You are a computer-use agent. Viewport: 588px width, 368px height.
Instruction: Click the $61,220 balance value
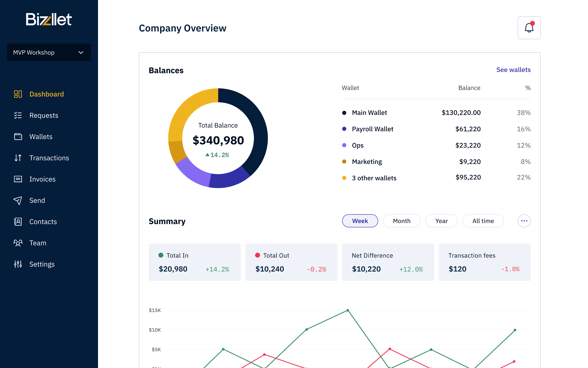[468, 129]
